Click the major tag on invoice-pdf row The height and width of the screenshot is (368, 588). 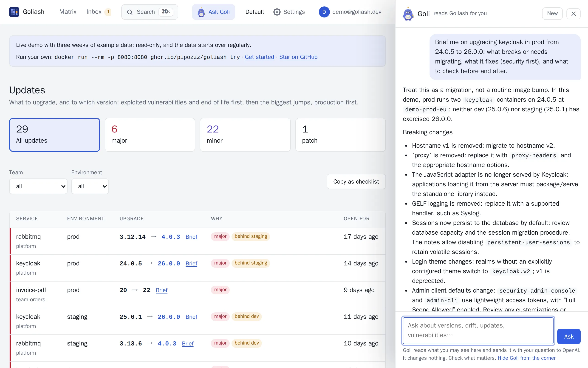tap(220, 290)
